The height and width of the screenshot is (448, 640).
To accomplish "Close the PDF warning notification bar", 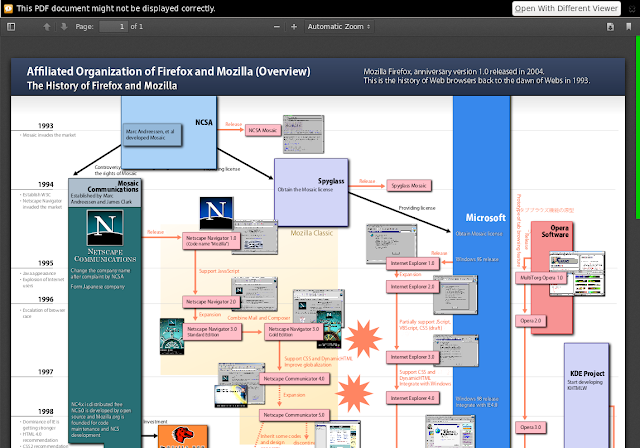I will coord(633,9).
